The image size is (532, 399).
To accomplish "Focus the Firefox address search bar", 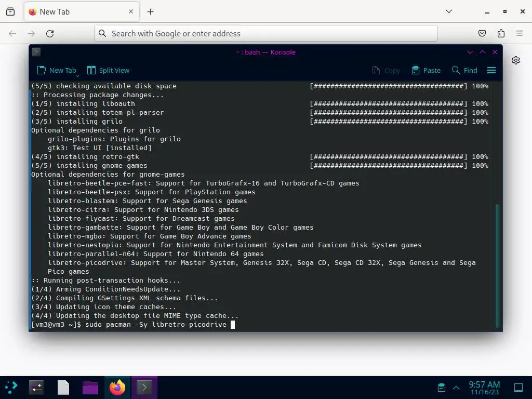I will tap(265, 33).
